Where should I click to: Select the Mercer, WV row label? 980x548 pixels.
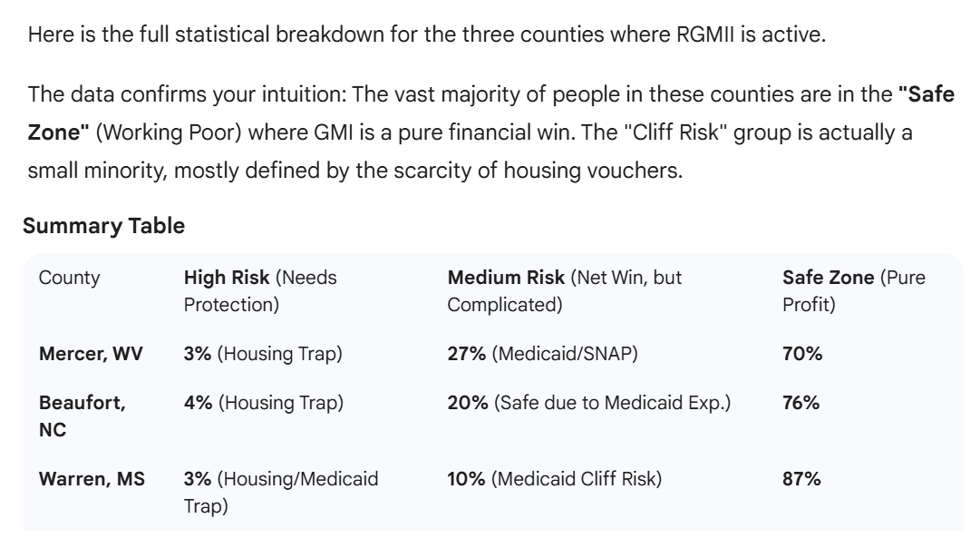pyautogui.click(x=91, y=354)
